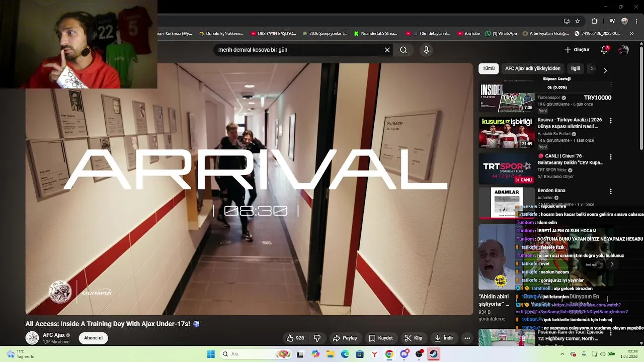Open Steam from the taskbar
Screen dimensions: 644x362
pyautogui.click(x=433, y=354)
